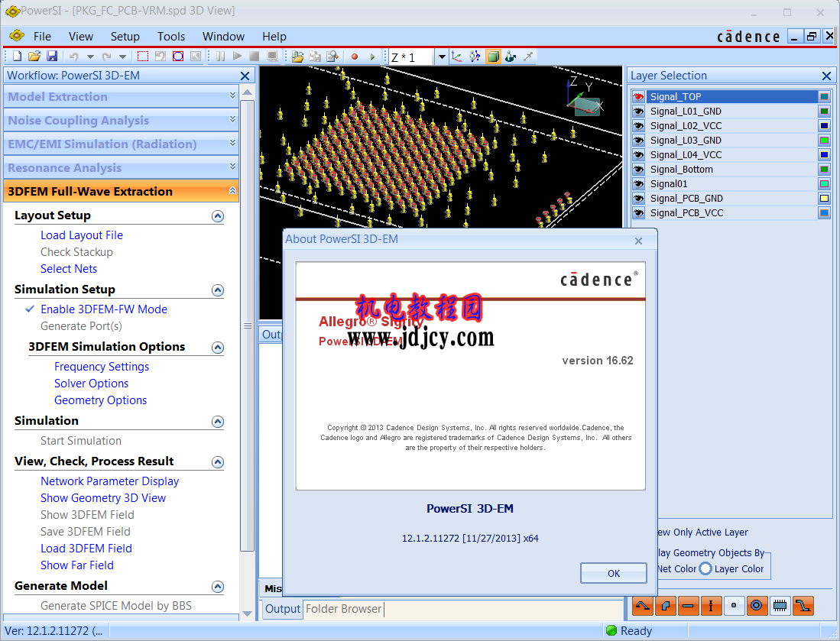Open the File menu
This screenshot has width=840, height=641.
pyautogui.click(x=42, y=37)
